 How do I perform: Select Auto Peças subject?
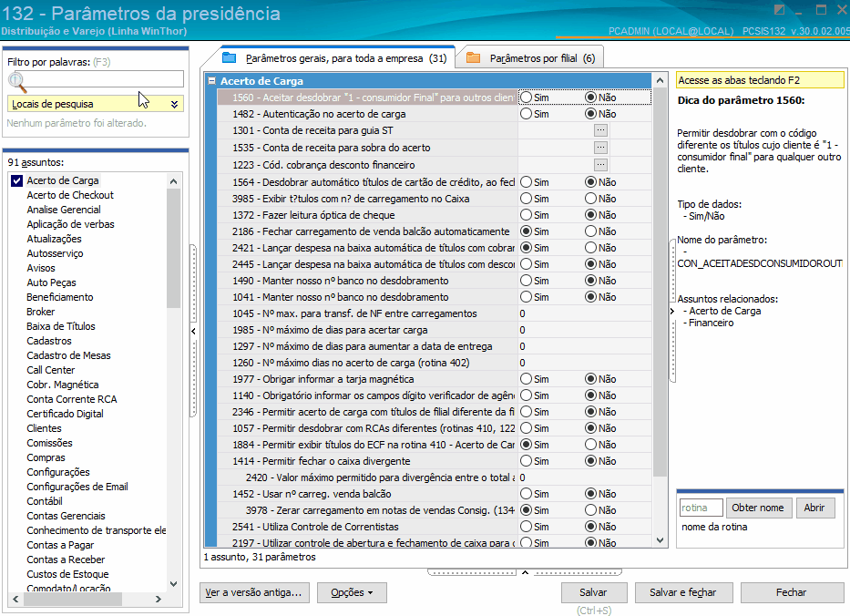coord(52,282)
